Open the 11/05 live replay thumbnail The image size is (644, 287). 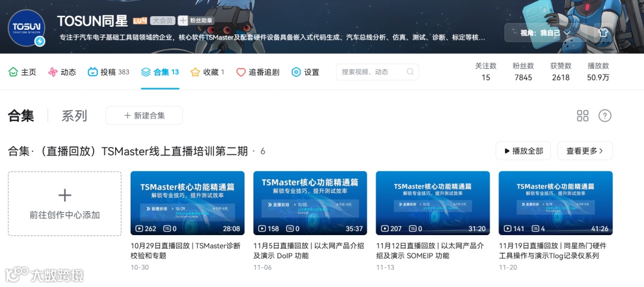click(310, 203)
